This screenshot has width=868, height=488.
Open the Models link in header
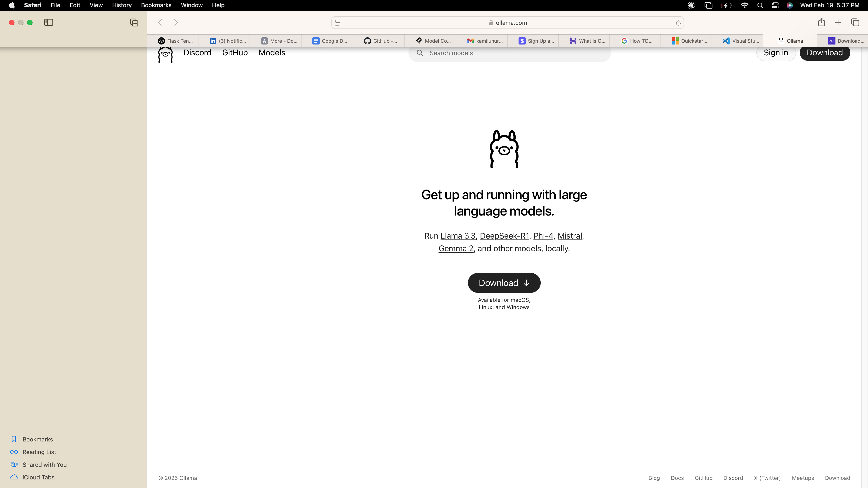pyautogui.click(x=272, y=53)
